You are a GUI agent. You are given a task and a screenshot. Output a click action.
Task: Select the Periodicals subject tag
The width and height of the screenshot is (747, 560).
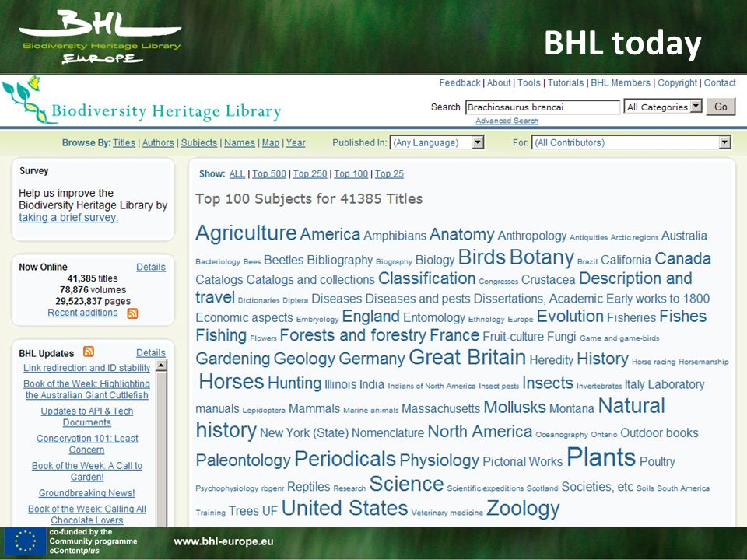click(x=345, y=459)
